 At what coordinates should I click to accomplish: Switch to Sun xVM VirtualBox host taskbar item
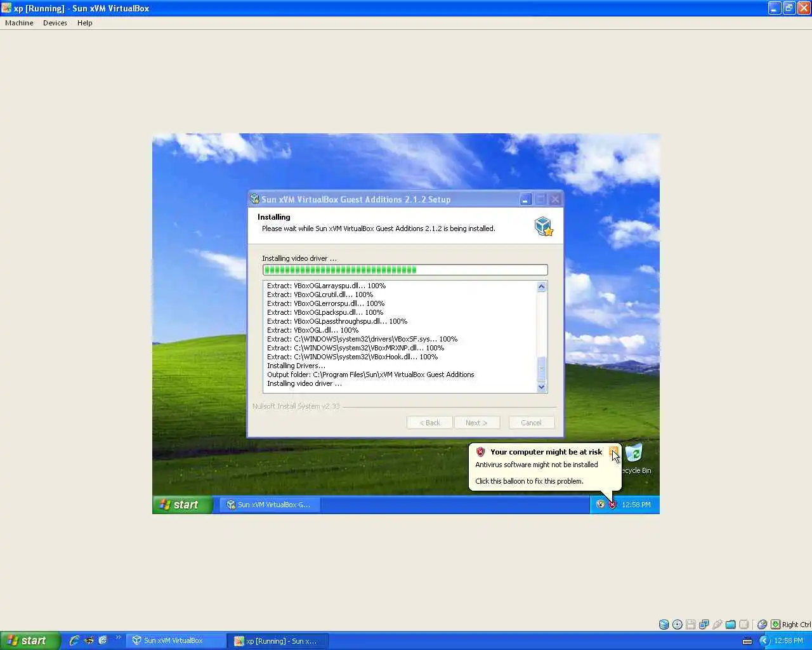(x=176, y=640)
